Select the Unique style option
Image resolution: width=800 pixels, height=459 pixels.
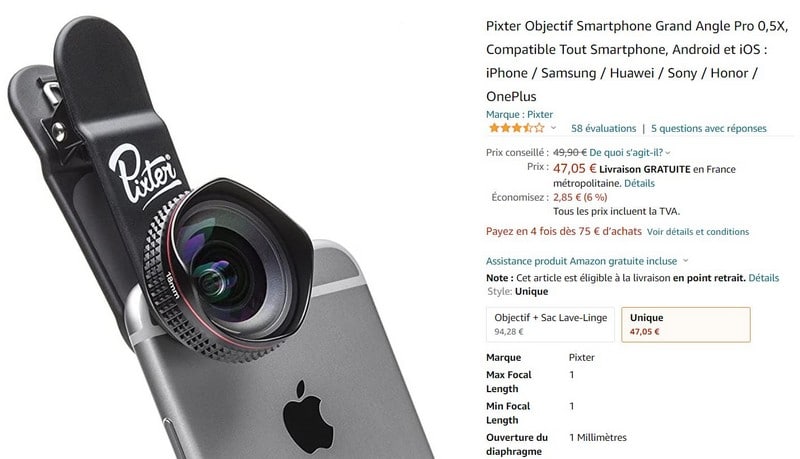coord(686,324)
